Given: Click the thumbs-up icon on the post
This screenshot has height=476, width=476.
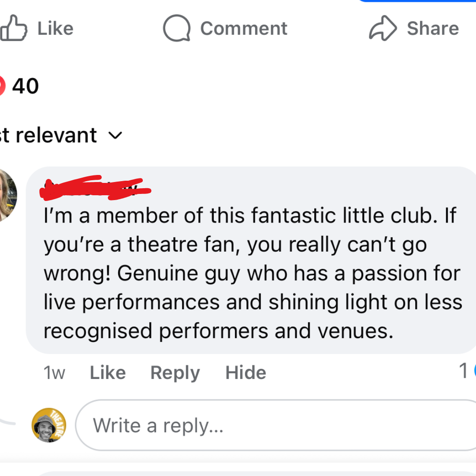Looking at the screenshot, I should tap(13, 29).
